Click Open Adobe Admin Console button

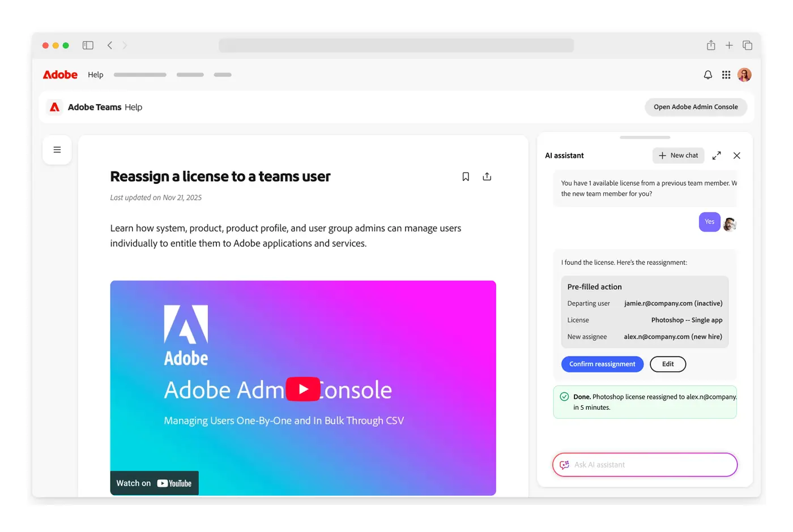(696, 107)
